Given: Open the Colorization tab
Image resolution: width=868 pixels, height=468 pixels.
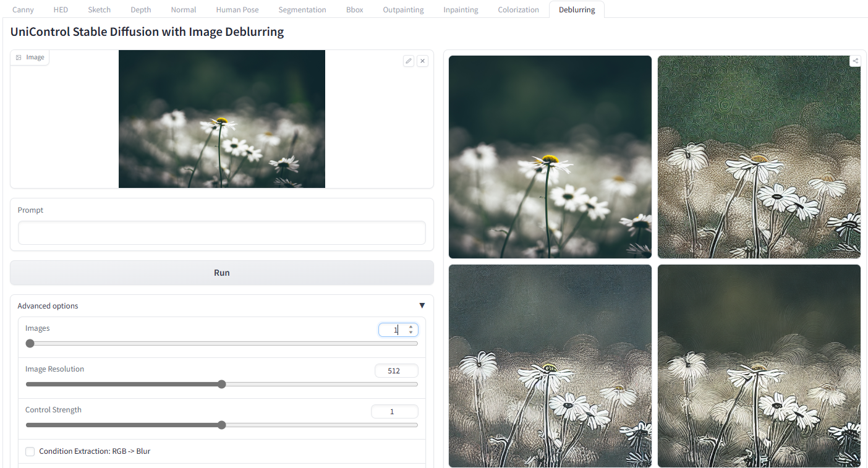Looking at the screenshot, I should click(518, 9).
